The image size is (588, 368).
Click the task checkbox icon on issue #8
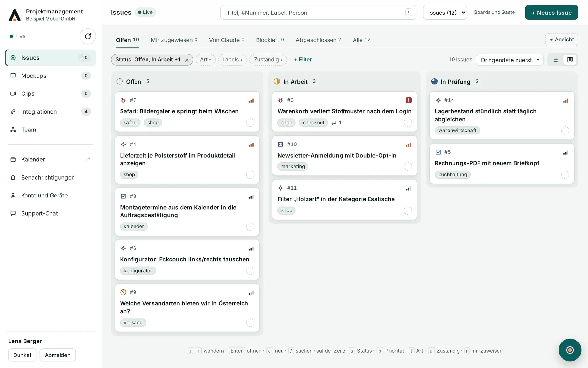point(123,196)
